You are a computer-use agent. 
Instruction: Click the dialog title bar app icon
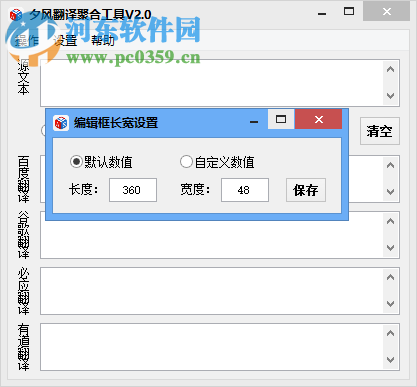pos(61,123)
